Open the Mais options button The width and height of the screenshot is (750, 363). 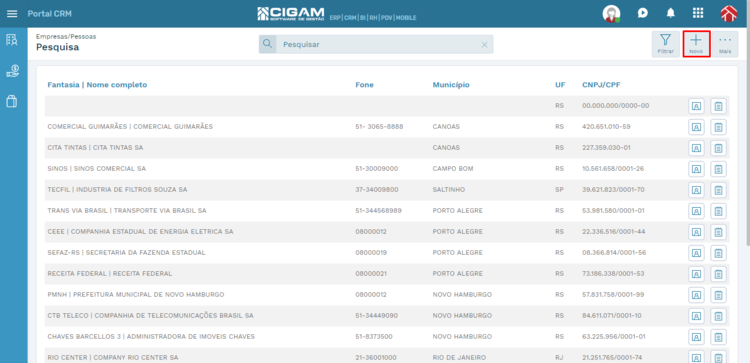725,44
